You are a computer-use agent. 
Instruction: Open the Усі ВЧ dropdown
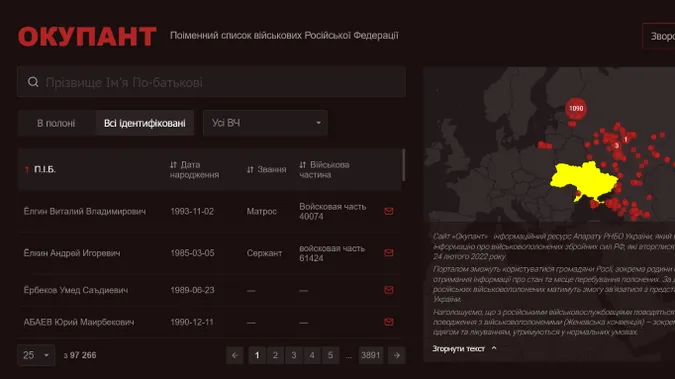tap(265, 123)
